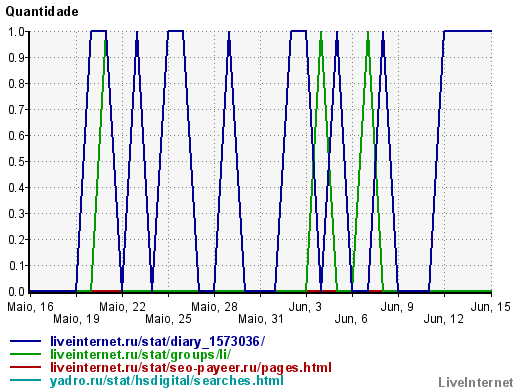
Task: Select the Maio, 22 date label
Action: point(122,307)
